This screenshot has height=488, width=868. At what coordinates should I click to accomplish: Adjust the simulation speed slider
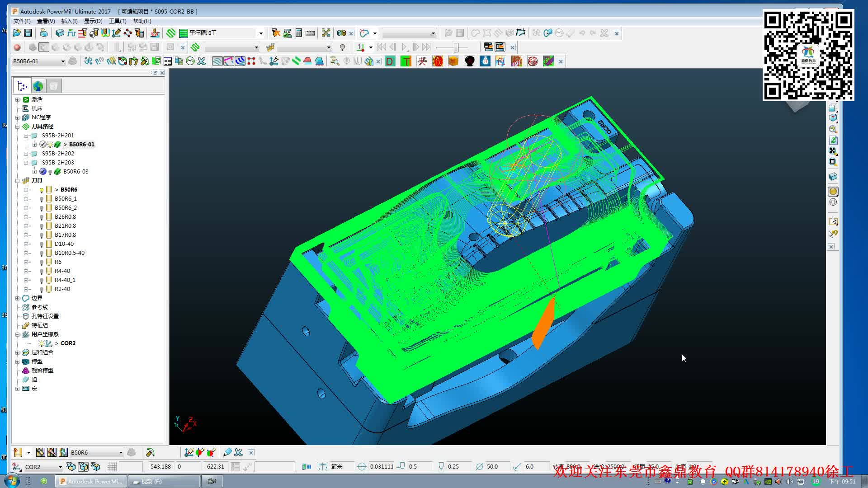(x=456, y=47)
